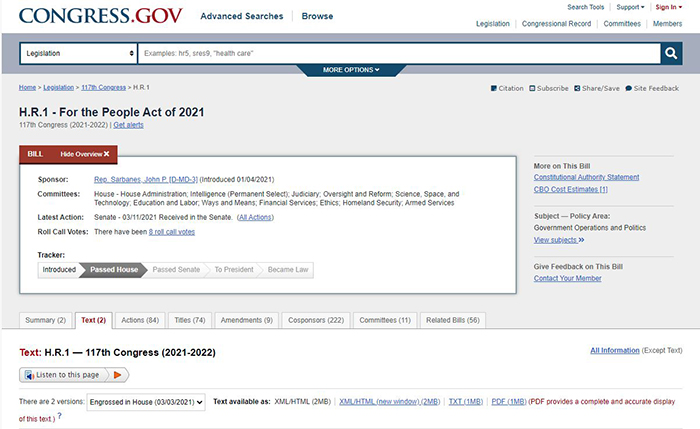Switch to Actions (84) tab
This screenshot has width=700, height=429.
pos(140,320)
